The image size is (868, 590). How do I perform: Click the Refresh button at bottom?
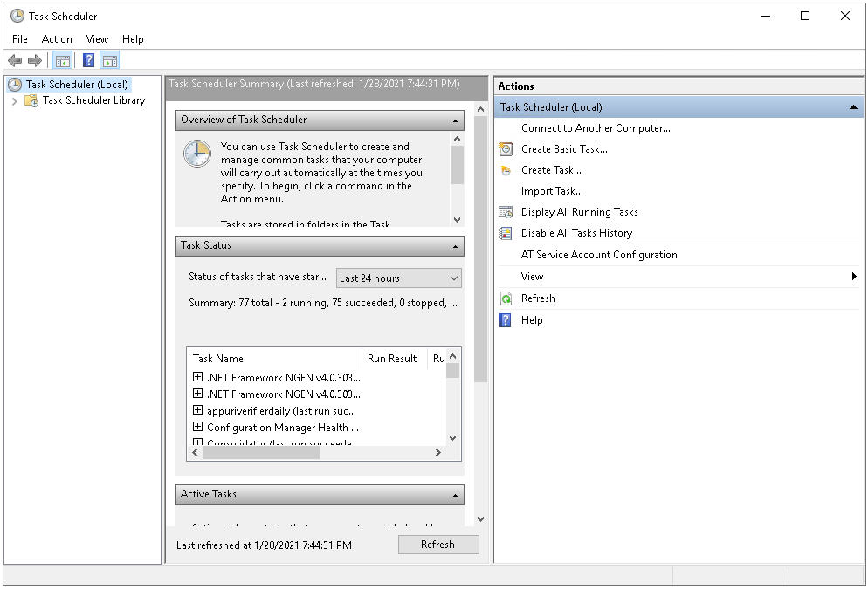coord(438,544)
